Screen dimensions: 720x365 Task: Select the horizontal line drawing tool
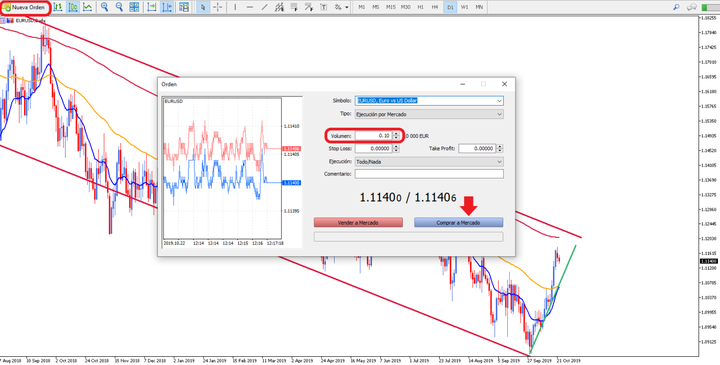250,7
